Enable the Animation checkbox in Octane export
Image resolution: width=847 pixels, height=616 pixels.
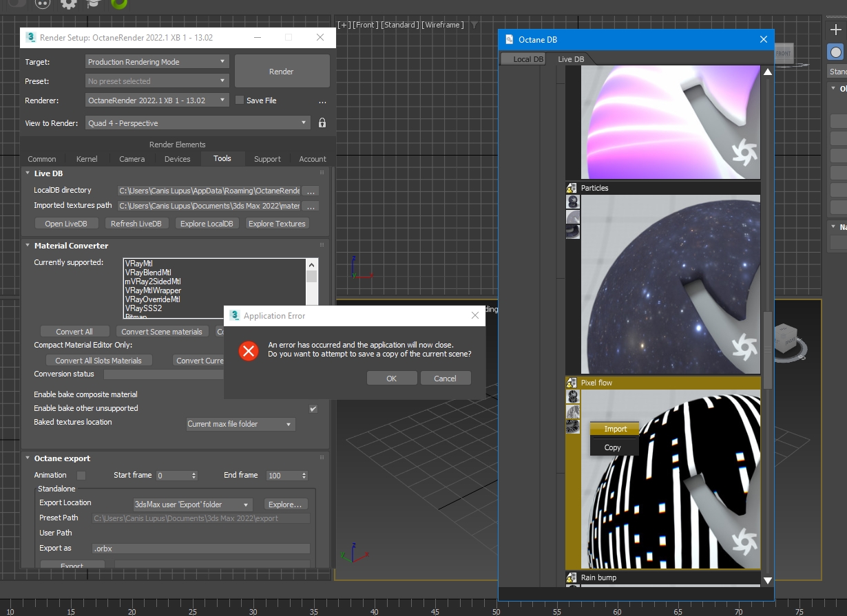81,476
